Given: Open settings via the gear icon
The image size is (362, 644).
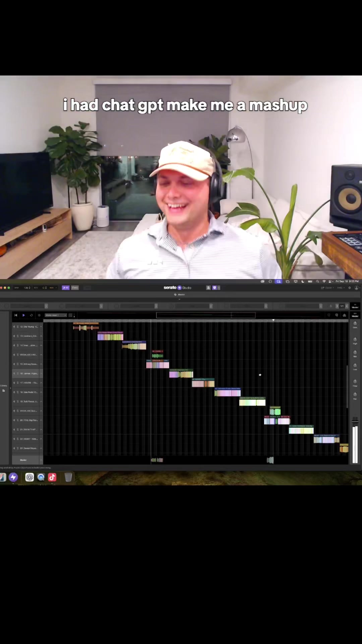Looking at the screenshot, I should pyautogui.click(x=350, y=288).
